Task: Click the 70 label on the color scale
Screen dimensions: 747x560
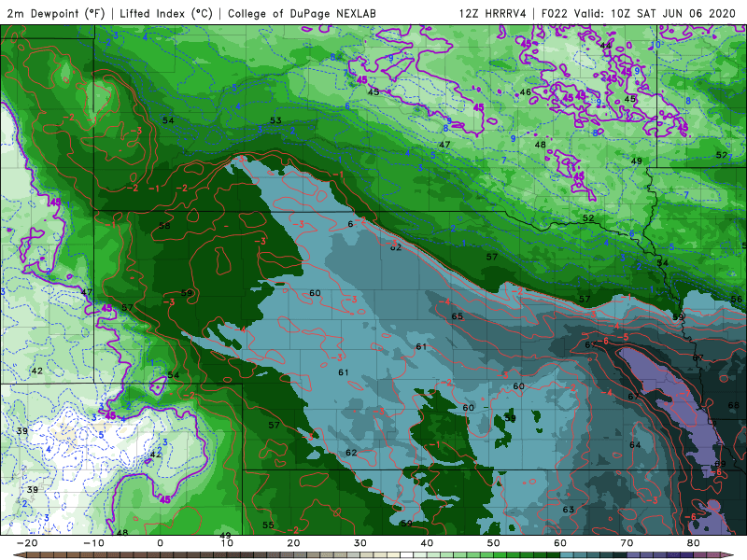Action: 627,543
